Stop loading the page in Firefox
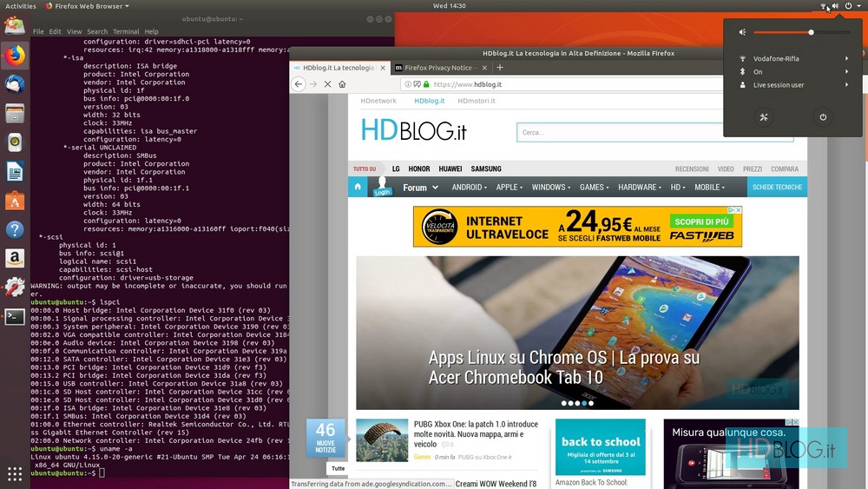Image resolution: width=868 pixels, height=489 pixels. [328, 84]
